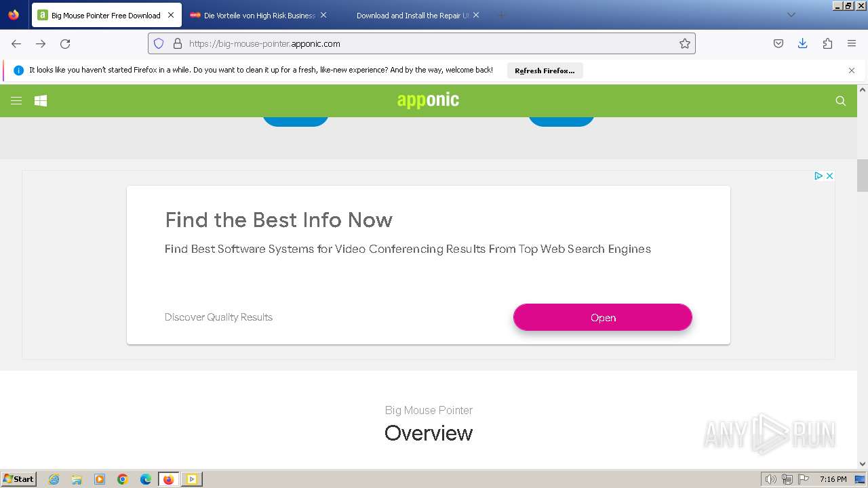
Task: Open the apponic logo homepage link
Action: tap(428, 100)
